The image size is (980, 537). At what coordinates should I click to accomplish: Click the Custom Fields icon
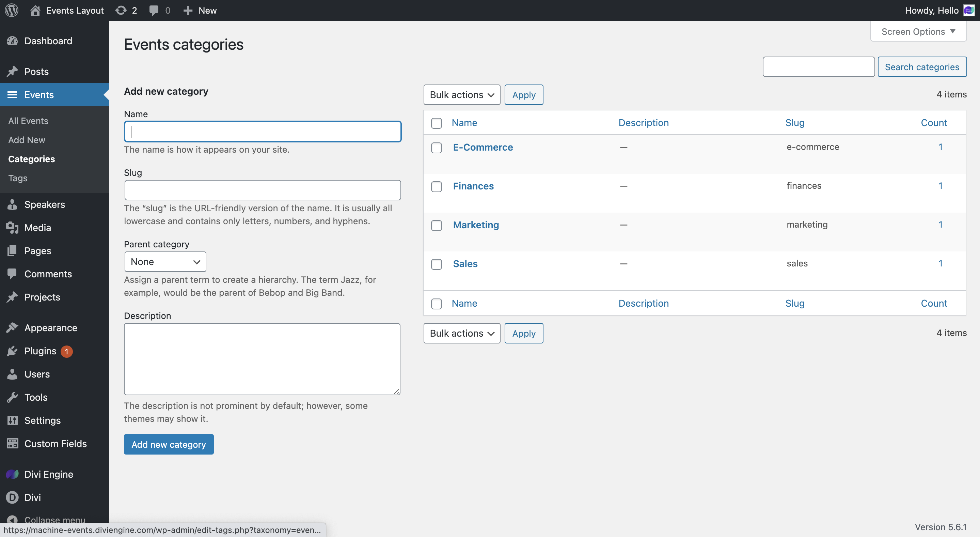point(12,443)
